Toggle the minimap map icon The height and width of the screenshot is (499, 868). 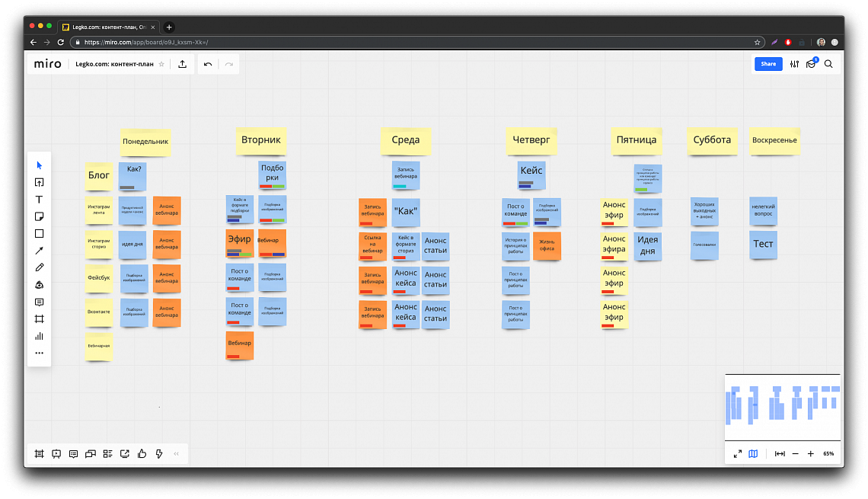click(x=753, y=453)
